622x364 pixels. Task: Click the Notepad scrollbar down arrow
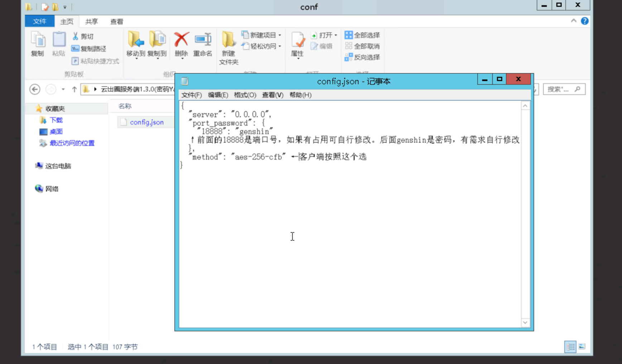click(x=525, y=322)
